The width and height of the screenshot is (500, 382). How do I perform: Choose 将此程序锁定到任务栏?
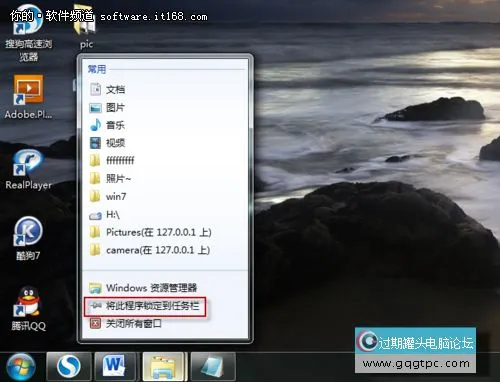coord(145,306)
